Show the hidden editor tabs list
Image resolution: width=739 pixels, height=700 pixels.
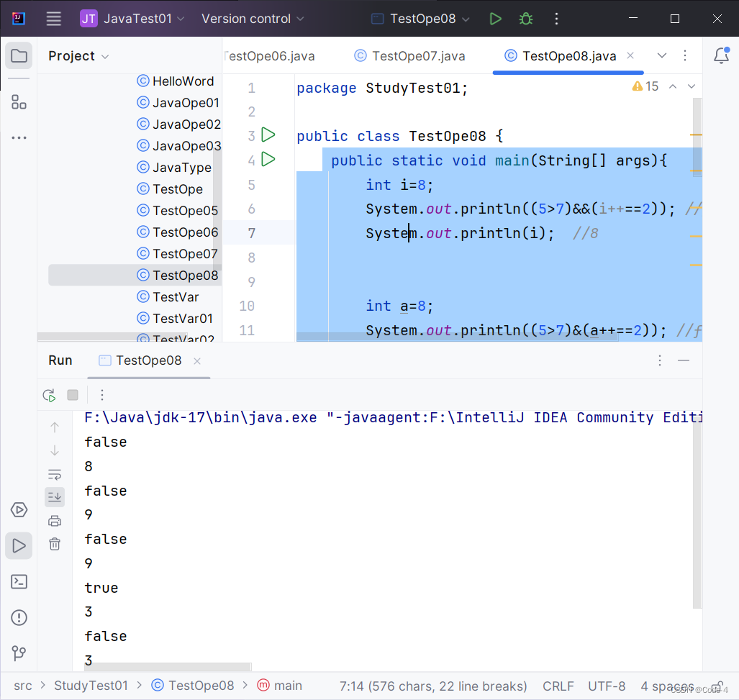click(662, 55)
